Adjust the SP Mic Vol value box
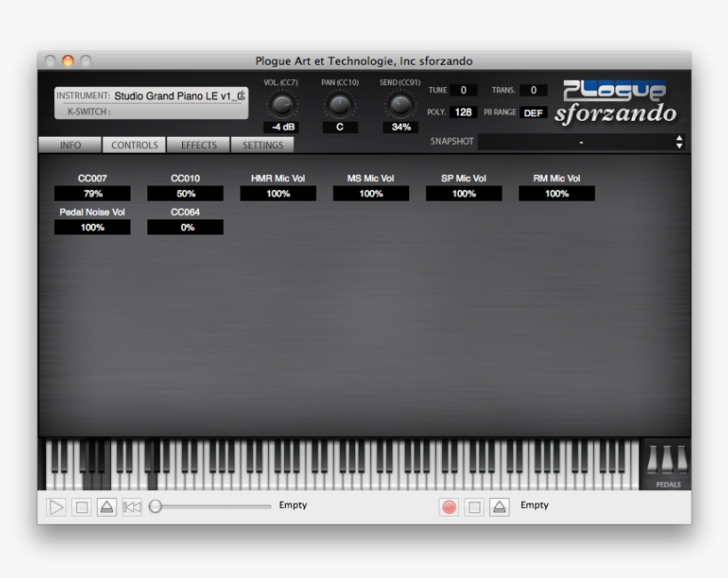The image size is (728, 578). coord(463,194)
